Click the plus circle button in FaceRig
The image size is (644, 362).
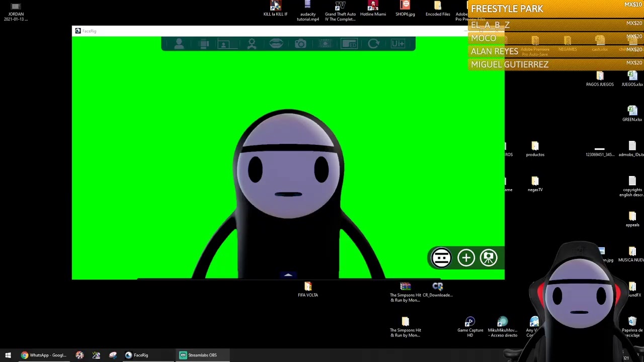pos(466,258)
